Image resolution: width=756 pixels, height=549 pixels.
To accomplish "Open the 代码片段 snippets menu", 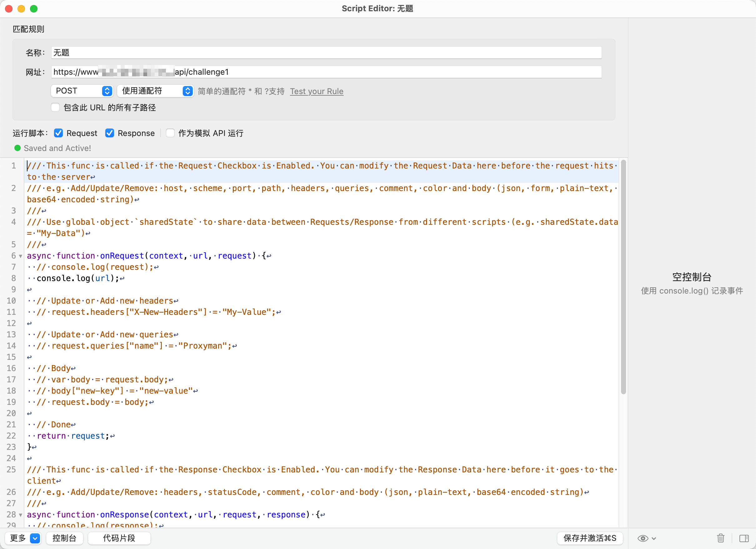I will 119,538.
